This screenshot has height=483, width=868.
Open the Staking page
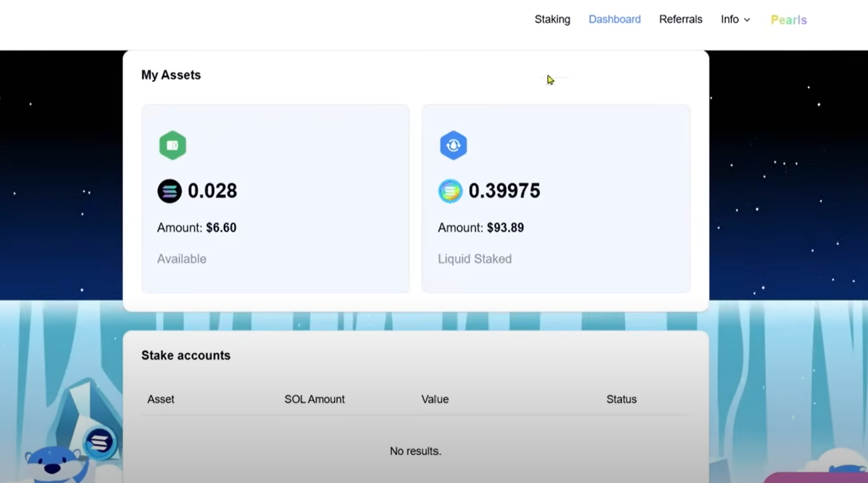click(552, 19)
